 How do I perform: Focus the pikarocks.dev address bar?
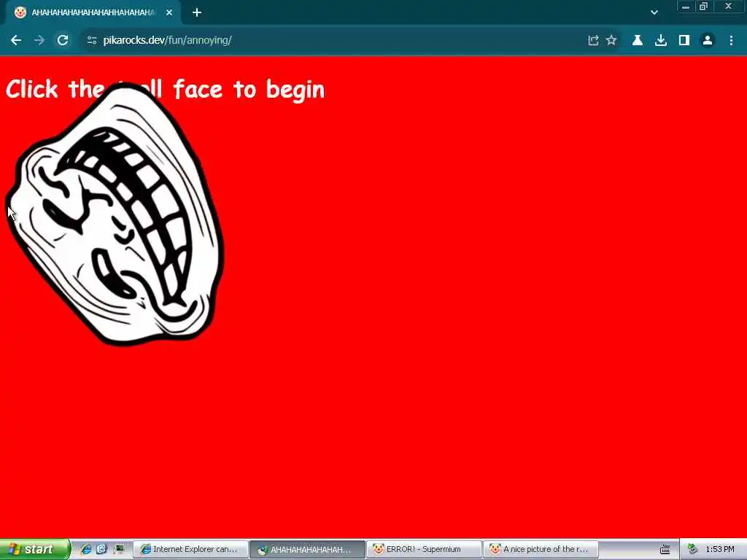pyautogui.click(x=333, y=41)
